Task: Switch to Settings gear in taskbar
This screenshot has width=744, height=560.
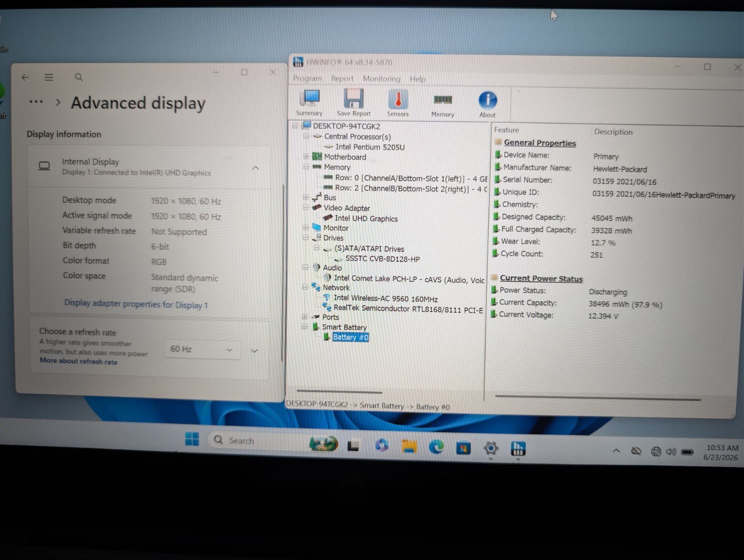Action: click(x=491, y=448)
